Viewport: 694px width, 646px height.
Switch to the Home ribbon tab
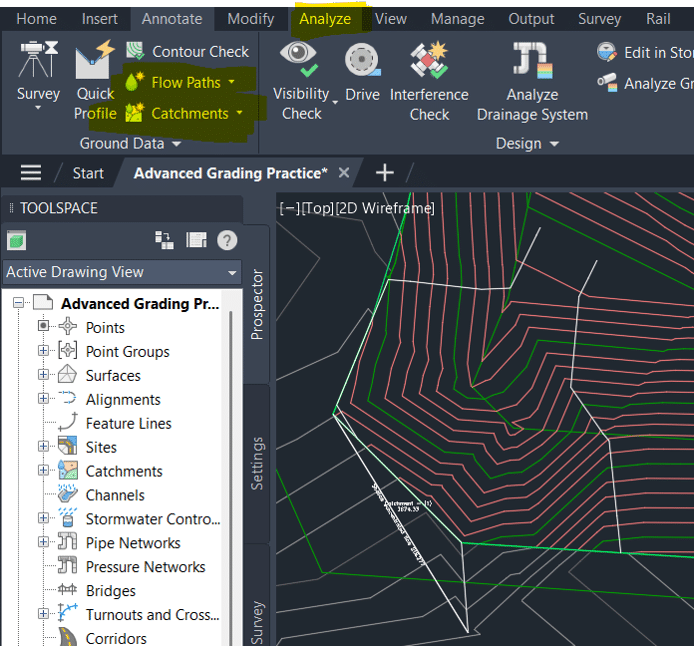click(36, 19)
